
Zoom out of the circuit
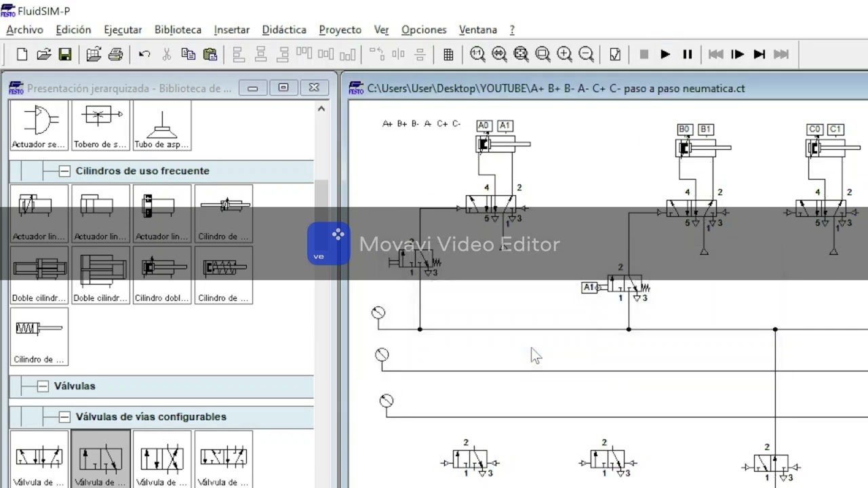[587, 54]
